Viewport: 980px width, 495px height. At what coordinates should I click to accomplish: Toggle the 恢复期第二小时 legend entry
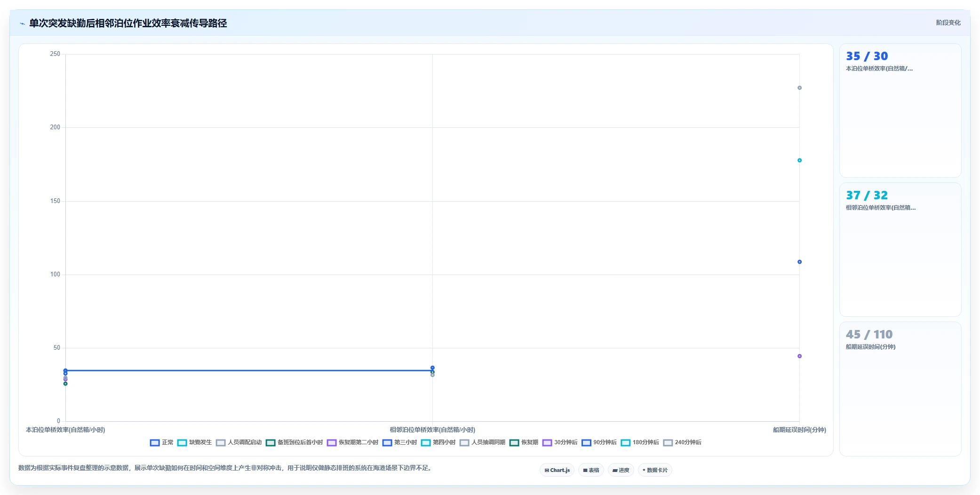[x=352, y=442]
